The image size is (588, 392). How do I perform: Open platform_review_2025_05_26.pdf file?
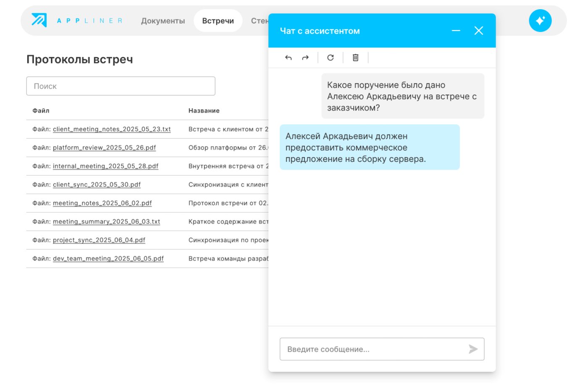(x=104, y=148)
